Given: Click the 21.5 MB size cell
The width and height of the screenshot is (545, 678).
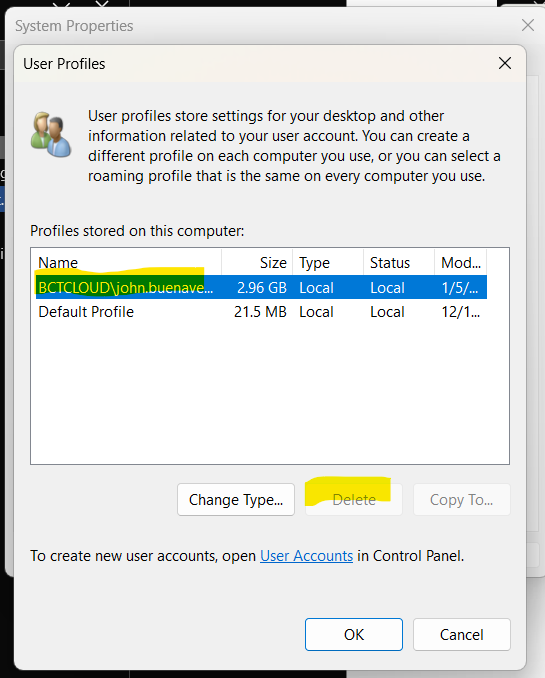Looking at the screenshot, I should (260, 312).
